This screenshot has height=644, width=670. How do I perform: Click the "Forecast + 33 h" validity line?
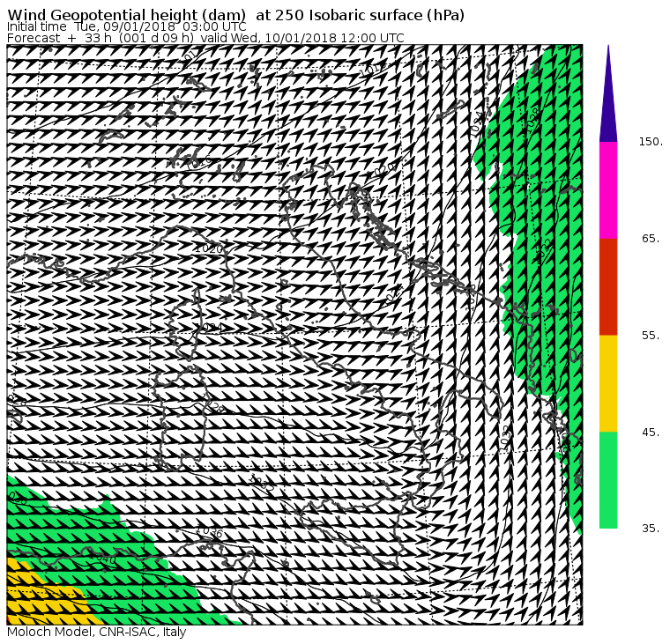pos(205,38)
